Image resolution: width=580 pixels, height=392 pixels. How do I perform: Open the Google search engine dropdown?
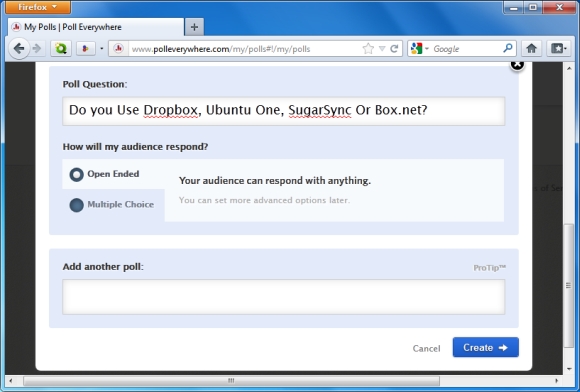(x=419, y=48)
